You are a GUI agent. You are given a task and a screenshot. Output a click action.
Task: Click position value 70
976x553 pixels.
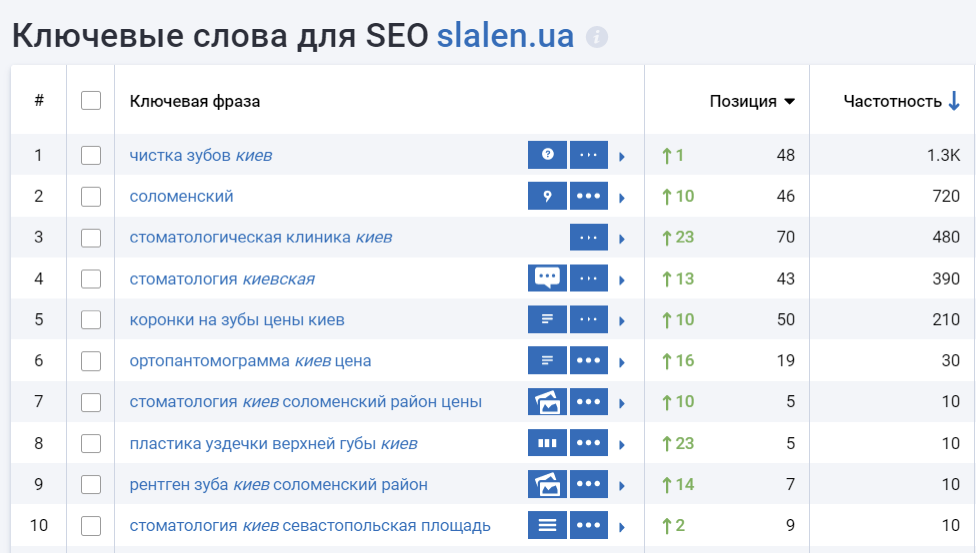tap(786, 237)
